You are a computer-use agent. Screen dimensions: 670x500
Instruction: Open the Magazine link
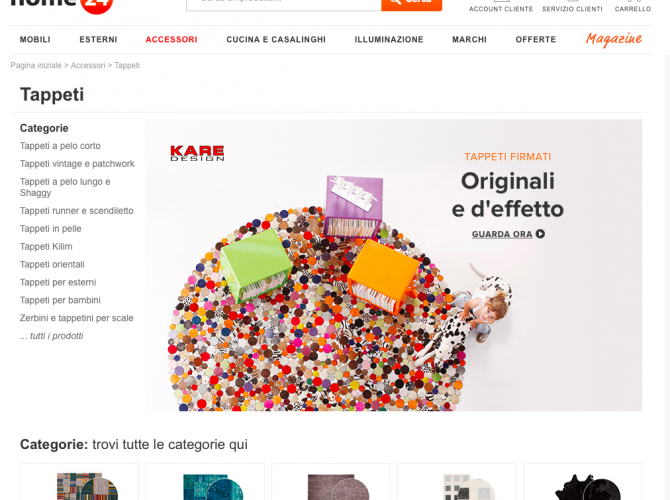coord(614,39)
